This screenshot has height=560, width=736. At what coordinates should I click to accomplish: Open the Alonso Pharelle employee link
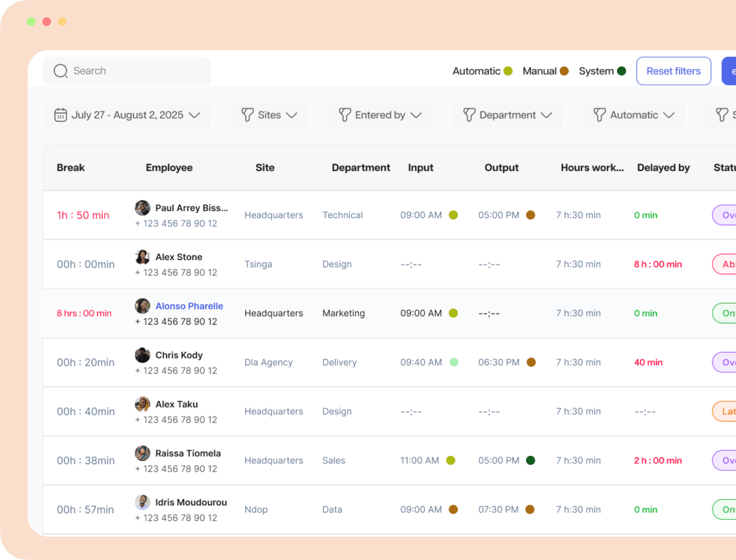coord(189,306)
